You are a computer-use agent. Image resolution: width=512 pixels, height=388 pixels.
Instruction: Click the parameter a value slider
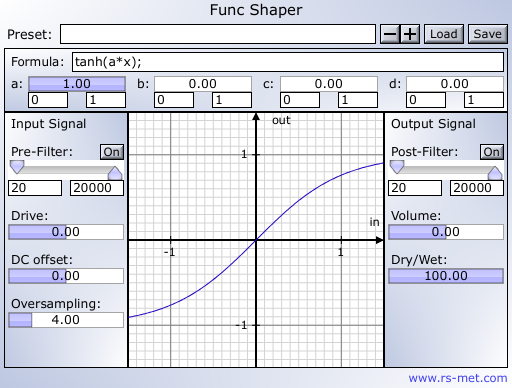pyautogui.click(x=77, y=84)
